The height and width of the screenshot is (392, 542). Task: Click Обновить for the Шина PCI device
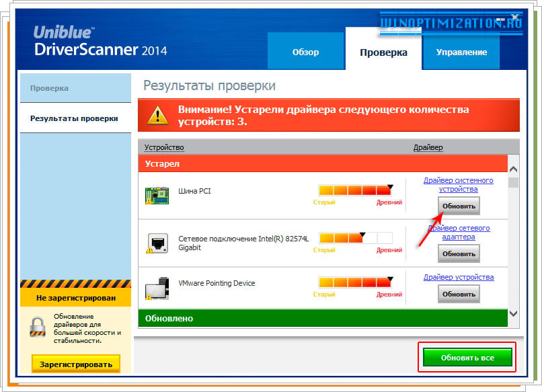click(459, 204)
